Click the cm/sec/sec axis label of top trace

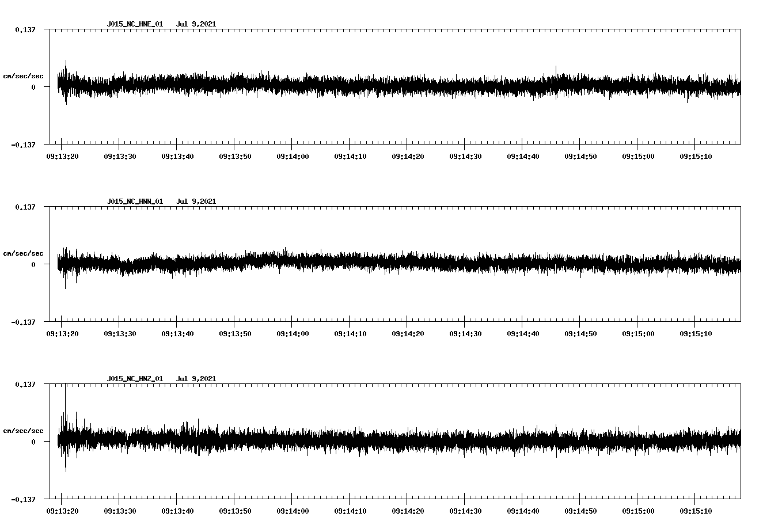pos(24,75)
